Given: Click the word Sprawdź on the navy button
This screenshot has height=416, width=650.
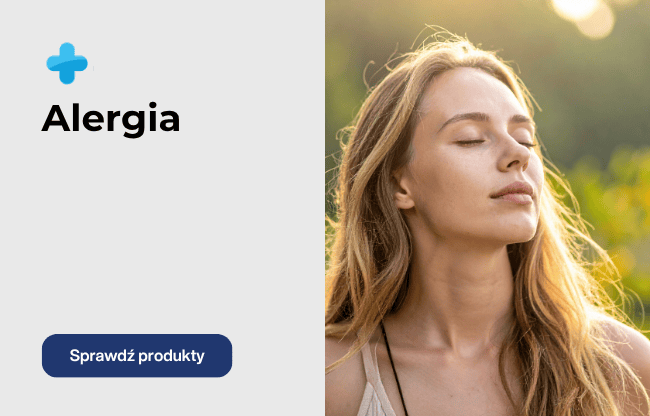Looking at the screenshot, I should point(102,356).
